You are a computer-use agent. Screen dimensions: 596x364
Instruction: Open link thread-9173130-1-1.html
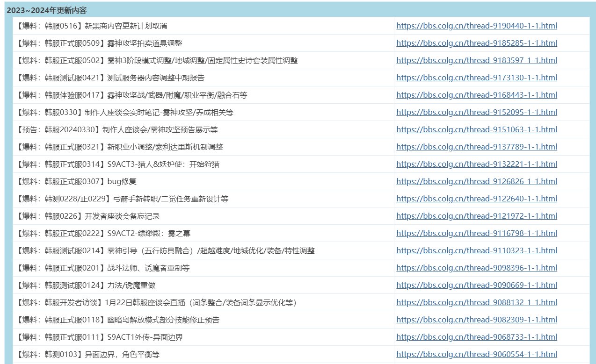coord(477,78)
